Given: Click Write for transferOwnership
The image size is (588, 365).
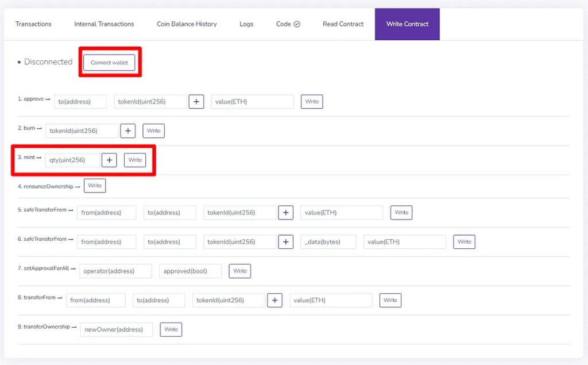Looking at the screenshot, I should [171, 329].
